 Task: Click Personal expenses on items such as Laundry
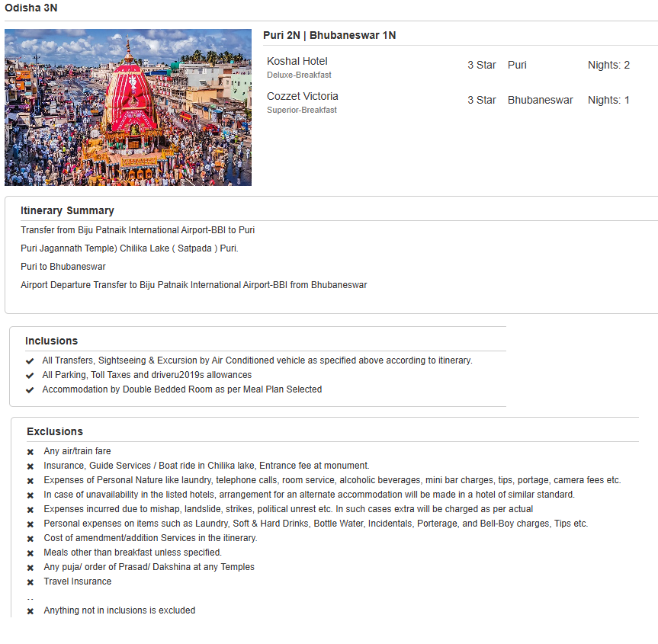coord(316,524)
